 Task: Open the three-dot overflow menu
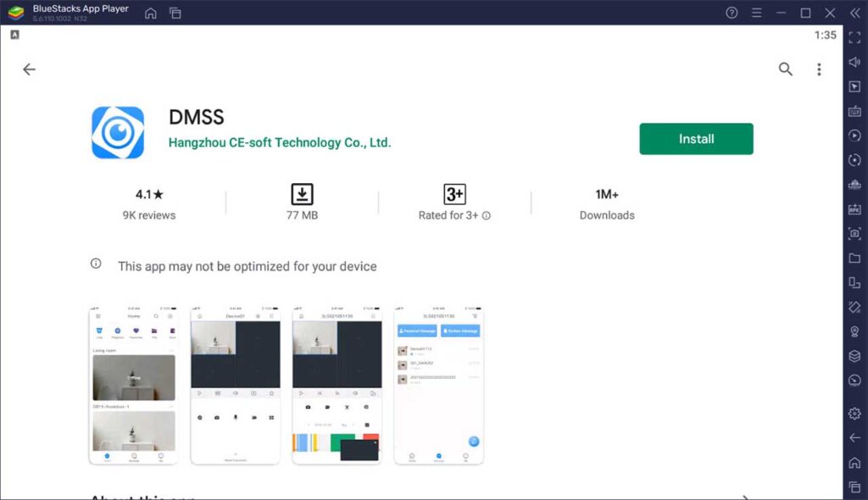coord(819,69)
